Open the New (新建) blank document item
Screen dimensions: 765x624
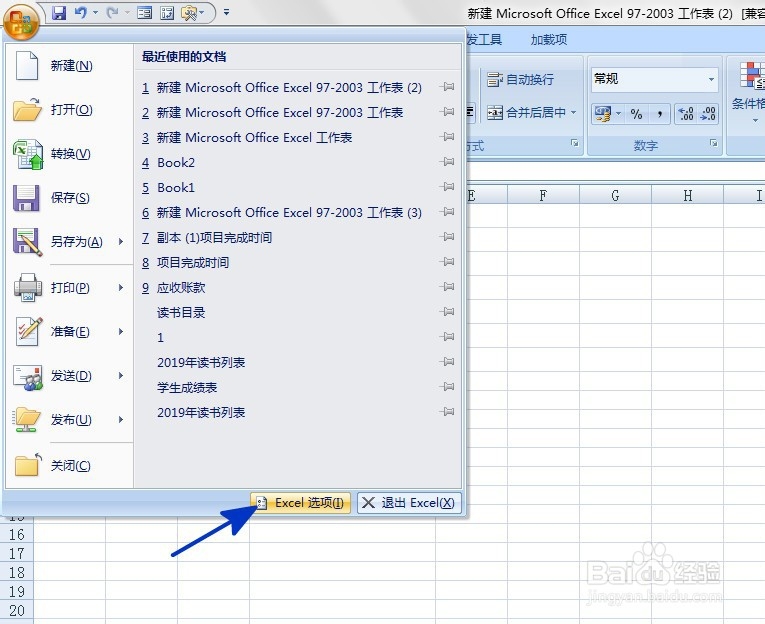tap(69, 65)
